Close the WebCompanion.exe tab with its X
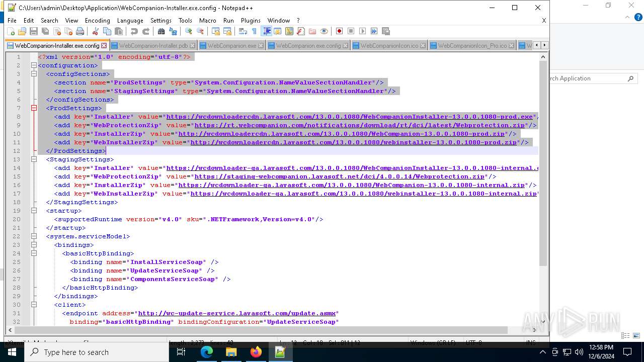 [261, 46]
